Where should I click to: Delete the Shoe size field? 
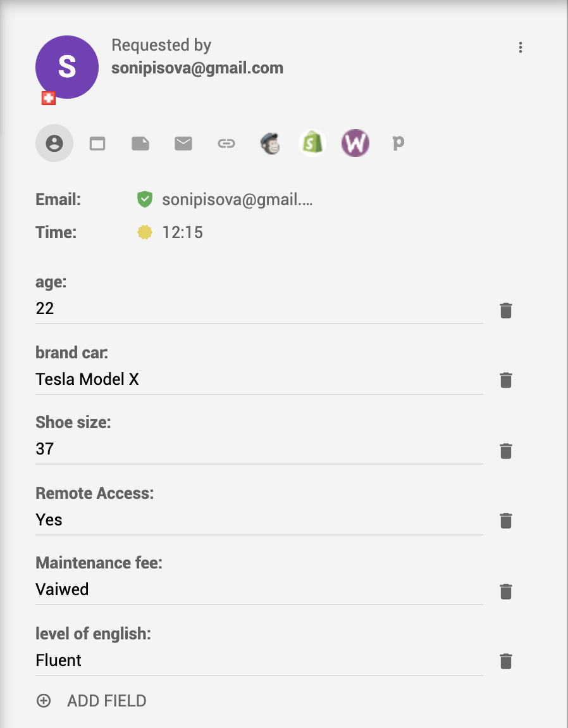(x=506, y=451)
